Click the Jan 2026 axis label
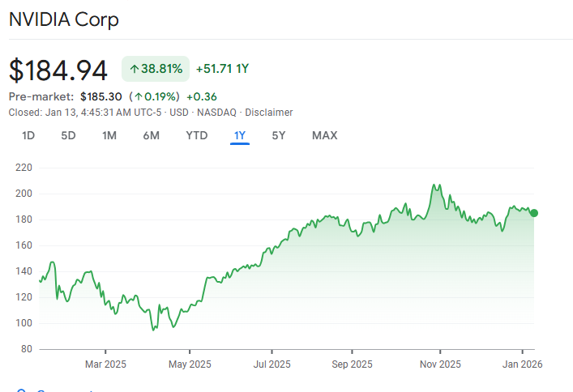 pos(516,364)
